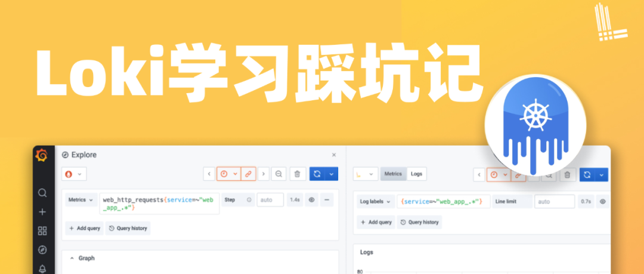Click the Logs panel heading
Image resolution: width=644 pixels, height=274 pixels.
pyautogui.click(x=367, y=252)
